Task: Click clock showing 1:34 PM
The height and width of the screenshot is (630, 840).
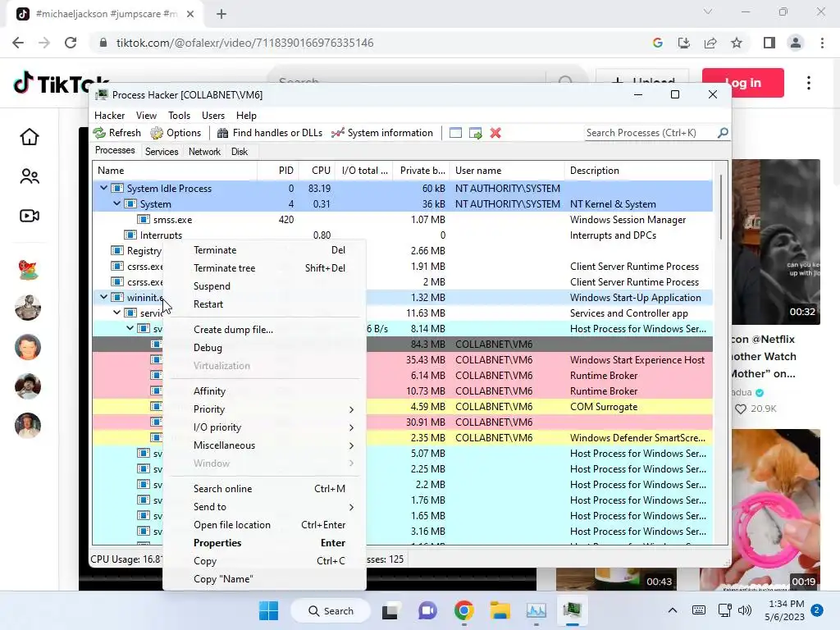Action: [785, 604]
